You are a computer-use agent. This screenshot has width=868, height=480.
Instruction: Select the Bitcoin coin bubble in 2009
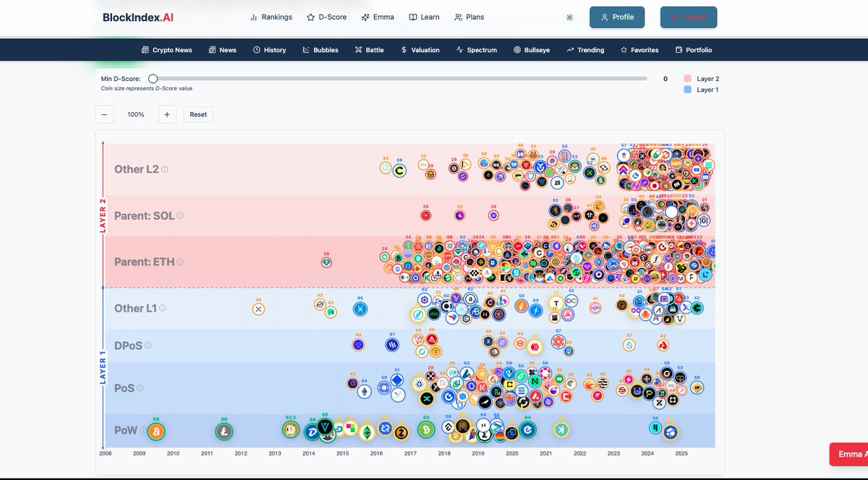click(x=156, y=432)
